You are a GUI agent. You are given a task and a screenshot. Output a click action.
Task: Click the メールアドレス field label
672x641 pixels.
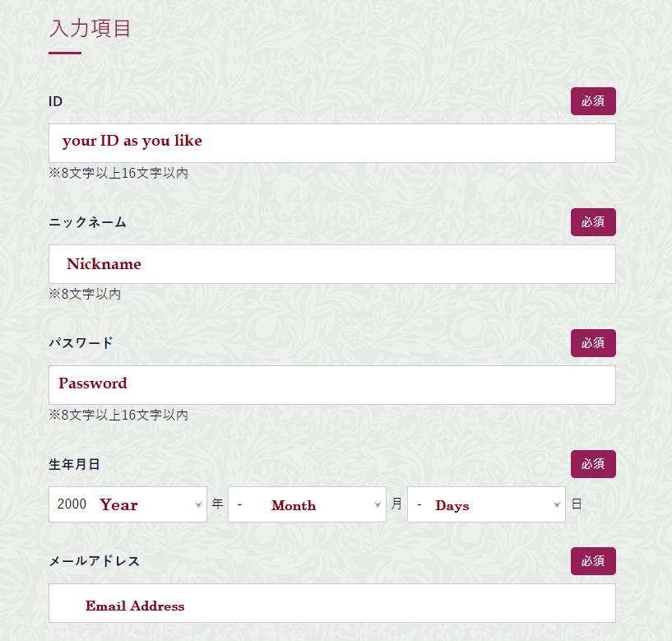[95, 561]
